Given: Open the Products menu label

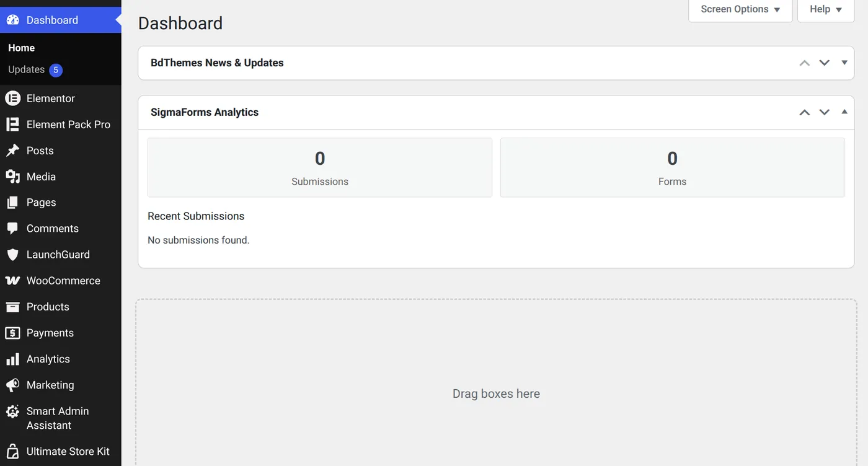Looking at the screenshot, I should pyautogui.click(x=48, y=307).
